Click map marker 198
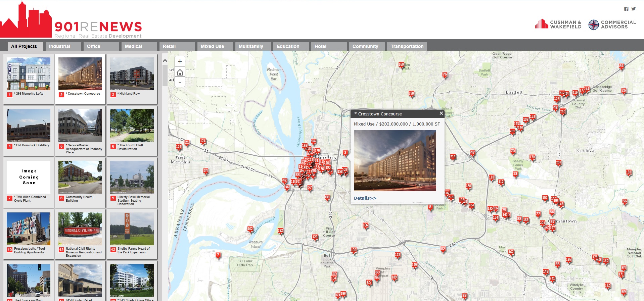Screen dimensions: 644x301 tap(411, 94)
